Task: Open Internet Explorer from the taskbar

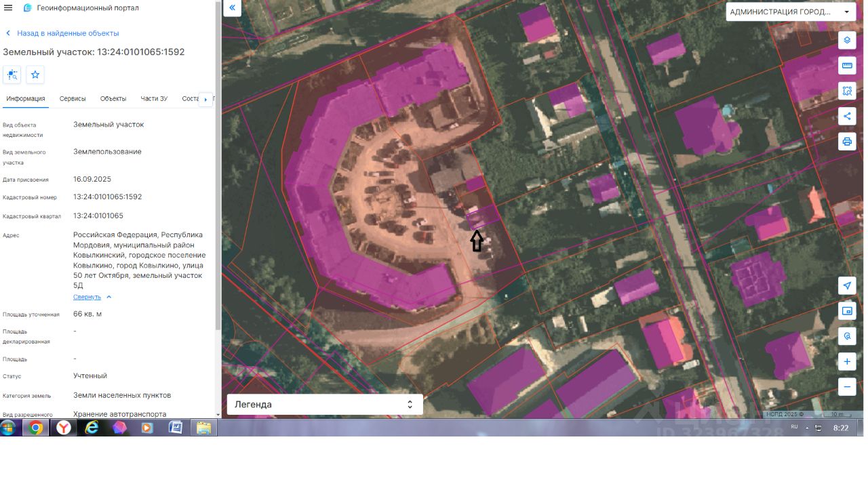Action: click(92, 428)
